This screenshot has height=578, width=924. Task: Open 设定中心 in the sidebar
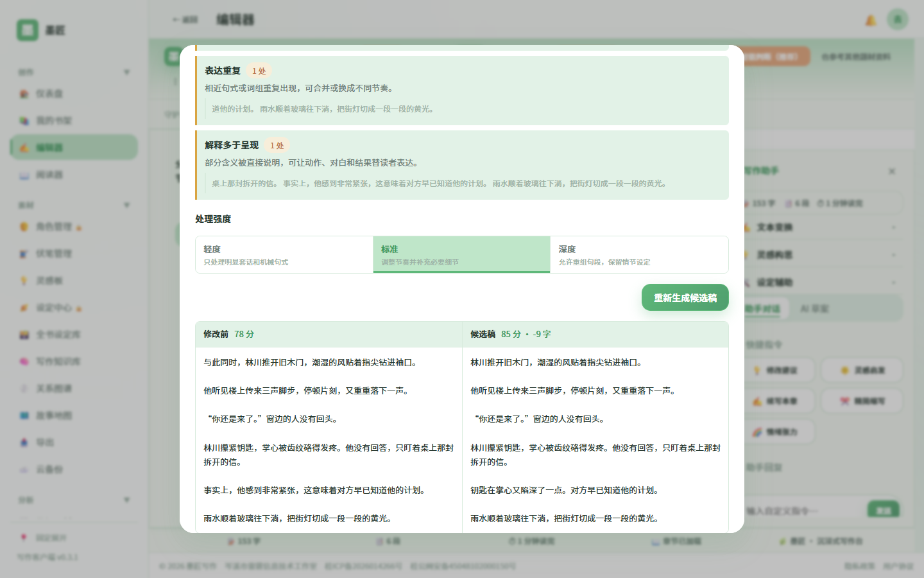74,308
